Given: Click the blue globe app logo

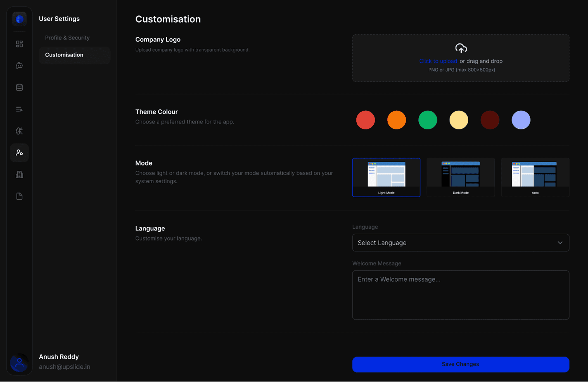Looking at the screenshot, I should [x=19, y=19].
